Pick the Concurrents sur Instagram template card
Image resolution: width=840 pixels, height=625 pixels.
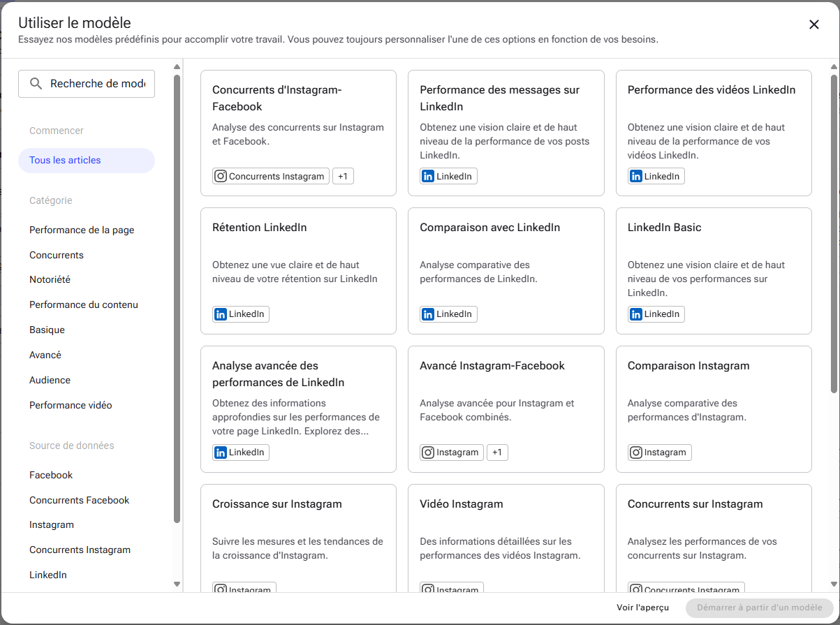click(x=714, y=538)
